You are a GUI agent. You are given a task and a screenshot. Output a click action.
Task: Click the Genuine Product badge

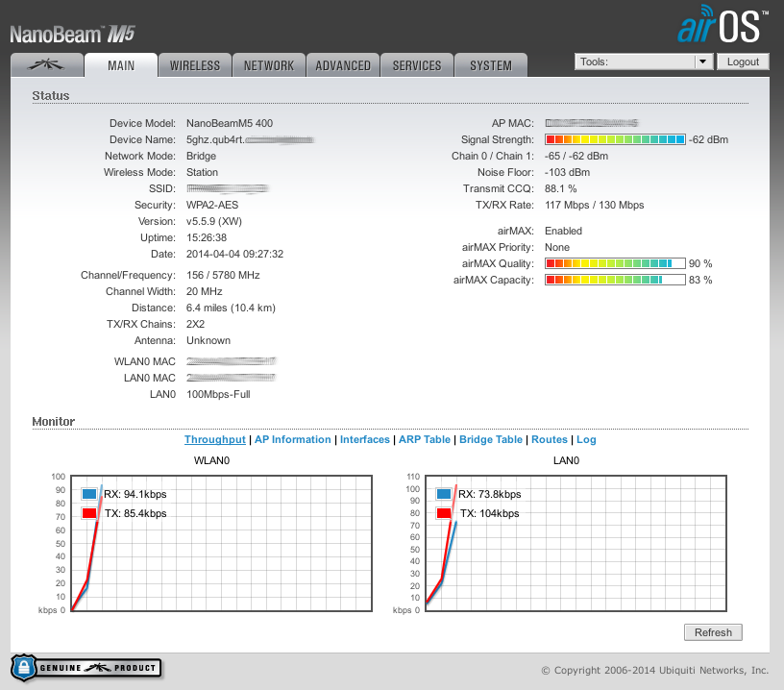click(x=86, y=668)
